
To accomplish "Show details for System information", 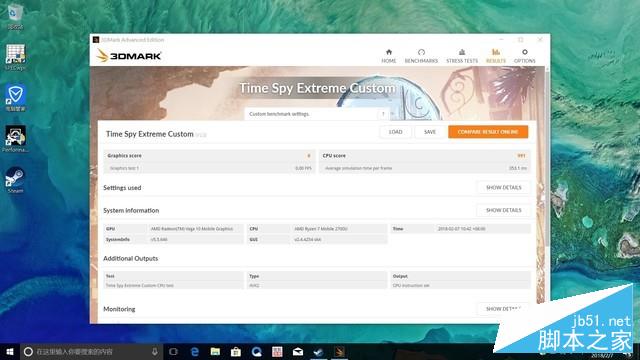I will pos(504,210).
